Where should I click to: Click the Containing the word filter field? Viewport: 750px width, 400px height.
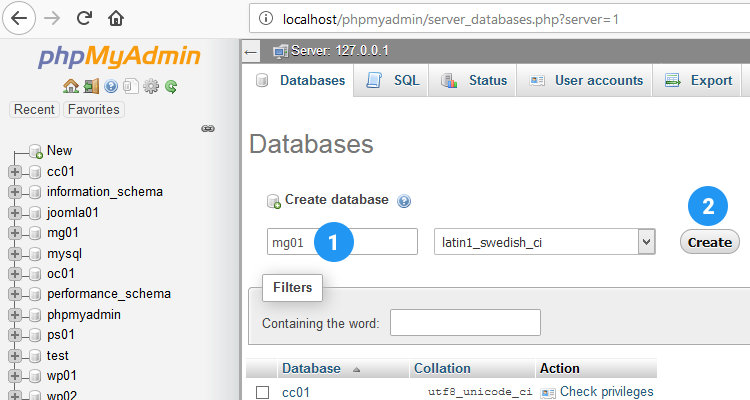(465, 322)
